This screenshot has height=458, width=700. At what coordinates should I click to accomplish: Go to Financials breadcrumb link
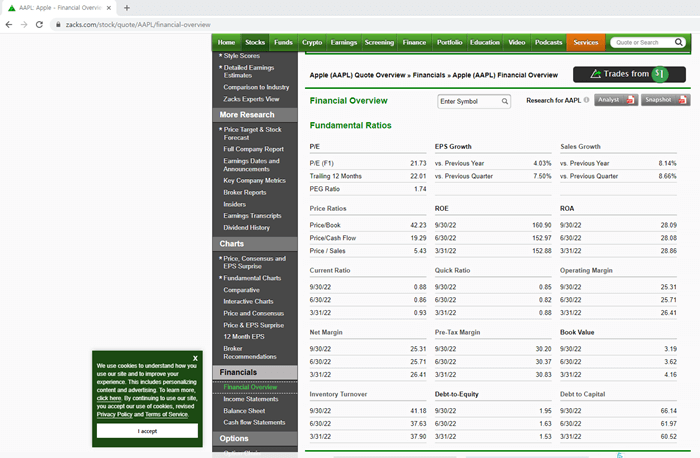(x=429, y=75)
